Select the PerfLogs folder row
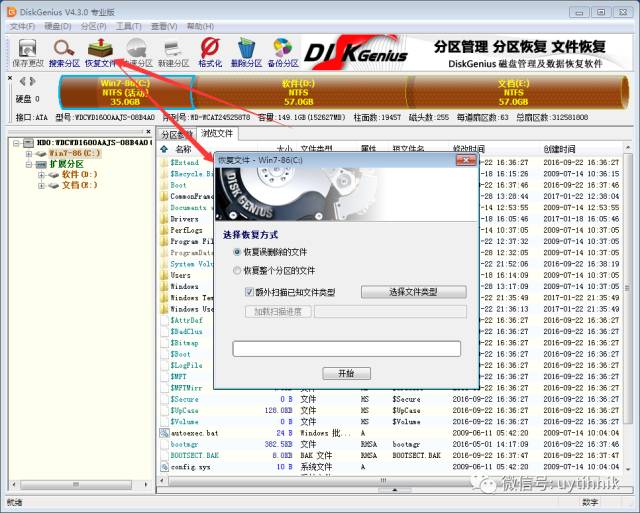The width and height of the screenshot is (640, 513). click(x=187, y=230)
